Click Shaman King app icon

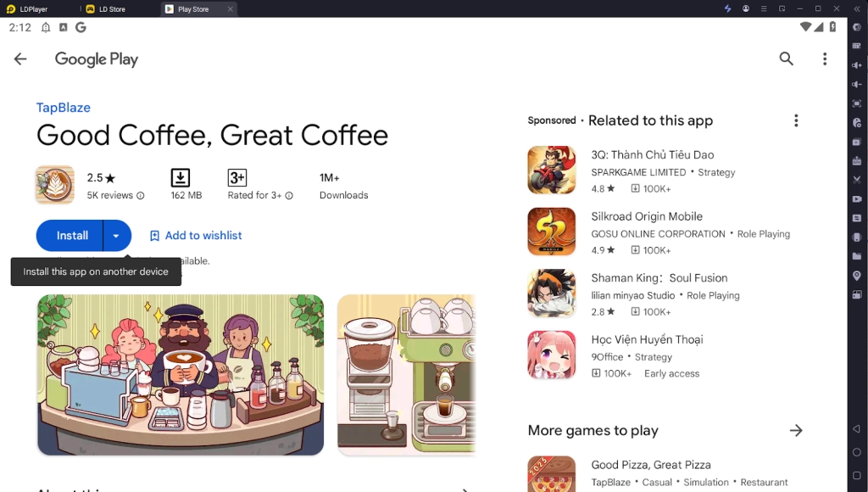click(x=551, y=293)
